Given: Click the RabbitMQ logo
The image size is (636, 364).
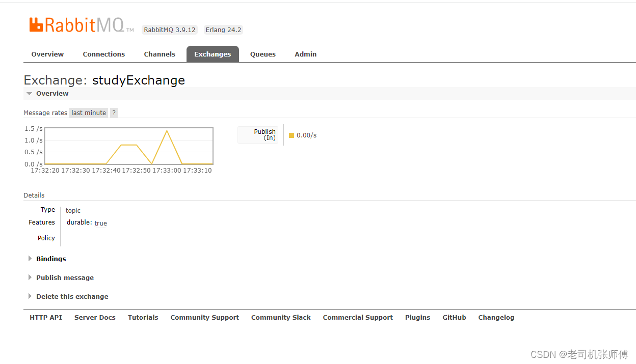Looking at the screenshot, I should [x=82, y=25].
